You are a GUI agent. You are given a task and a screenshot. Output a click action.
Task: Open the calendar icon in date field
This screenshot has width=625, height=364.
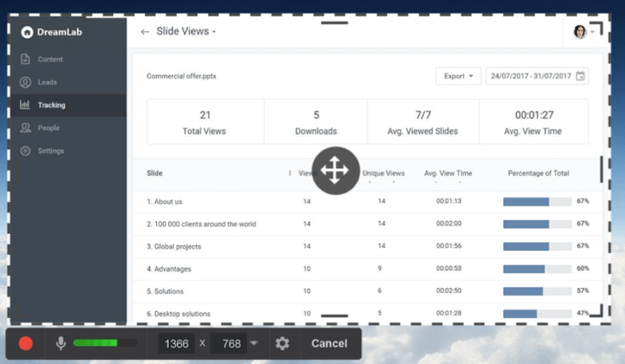point(580,76)
